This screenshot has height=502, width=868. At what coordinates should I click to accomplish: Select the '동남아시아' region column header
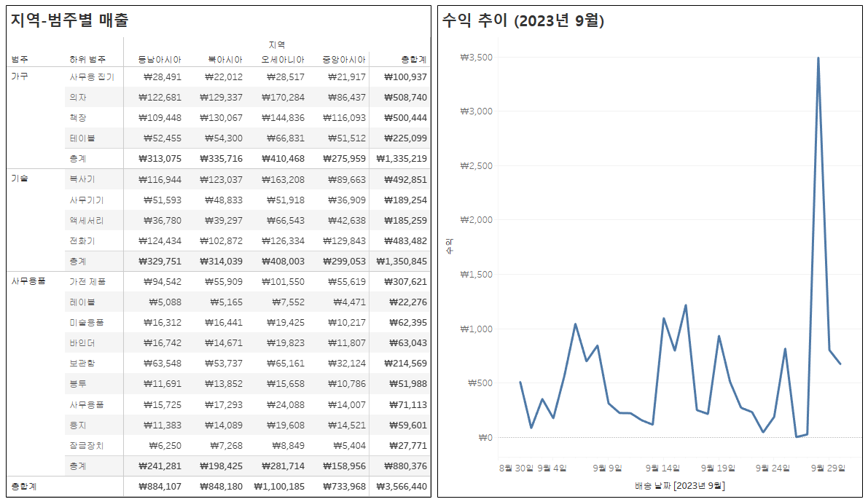160,59
